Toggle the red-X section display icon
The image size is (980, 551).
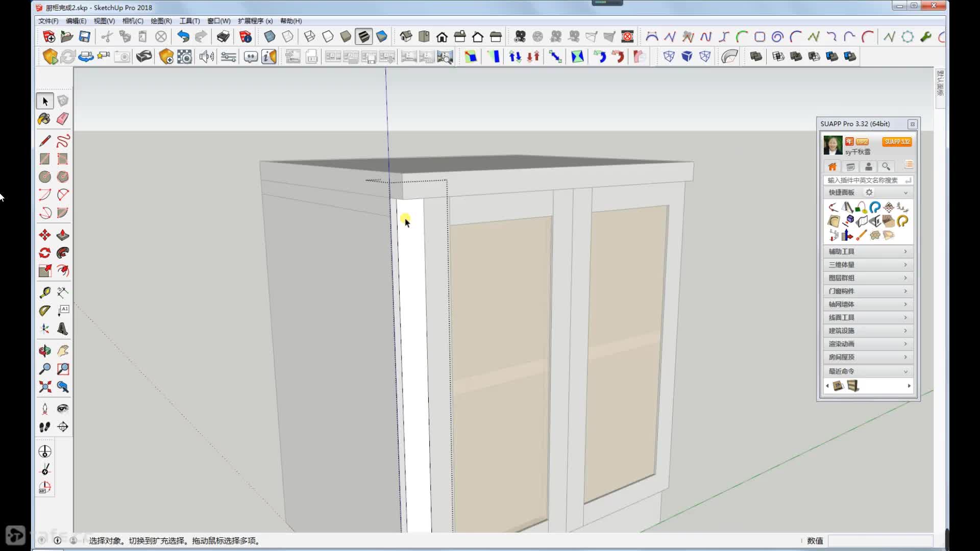coord(627,36)
